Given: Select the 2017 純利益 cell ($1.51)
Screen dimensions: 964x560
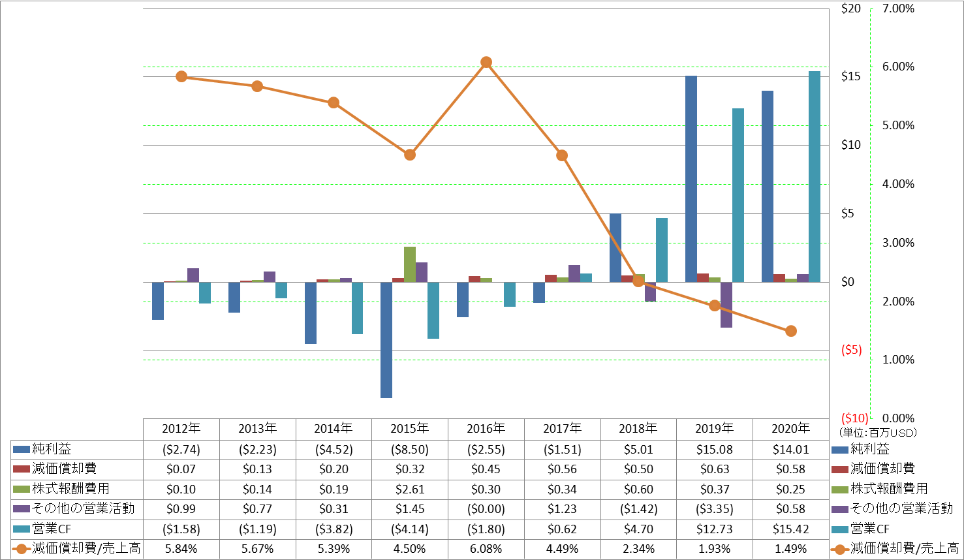Looking at the screenshot, I should tap(562, 450).
